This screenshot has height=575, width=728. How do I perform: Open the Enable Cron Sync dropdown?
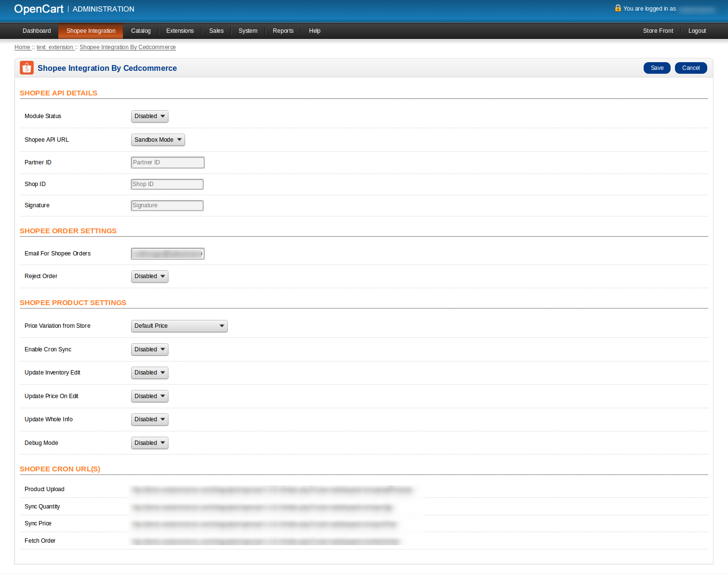coord(149,349)
